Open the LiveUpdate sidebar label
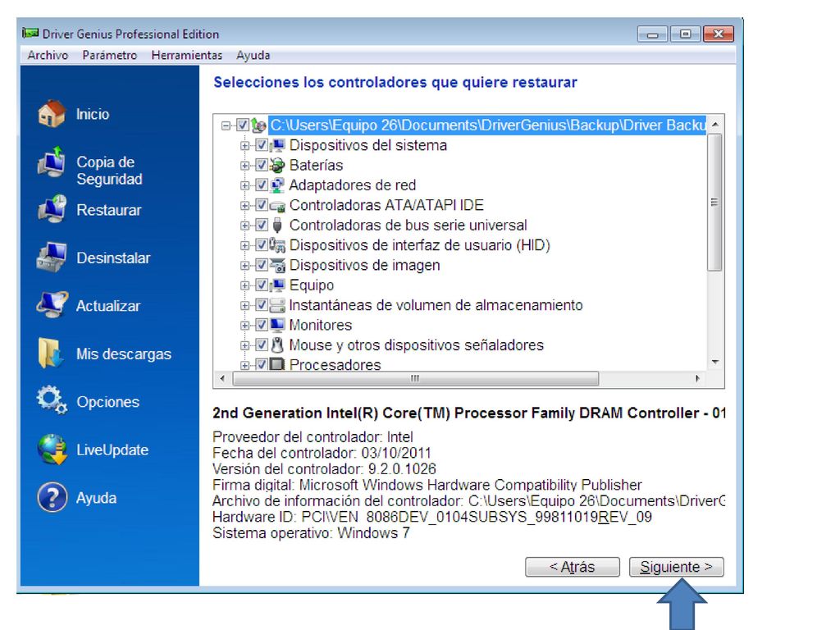Screen dimensions: 840x630 tap(112, 450)
